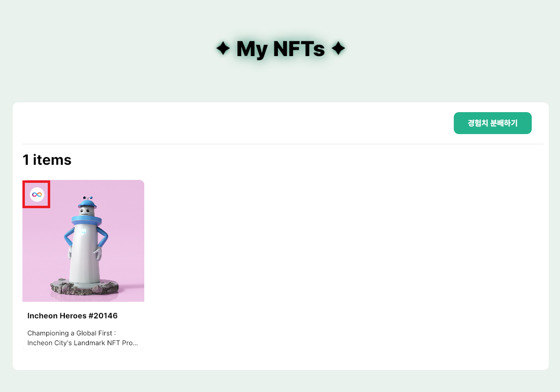Click the Incheon City's Landmark NFT text line

[79, 343]
